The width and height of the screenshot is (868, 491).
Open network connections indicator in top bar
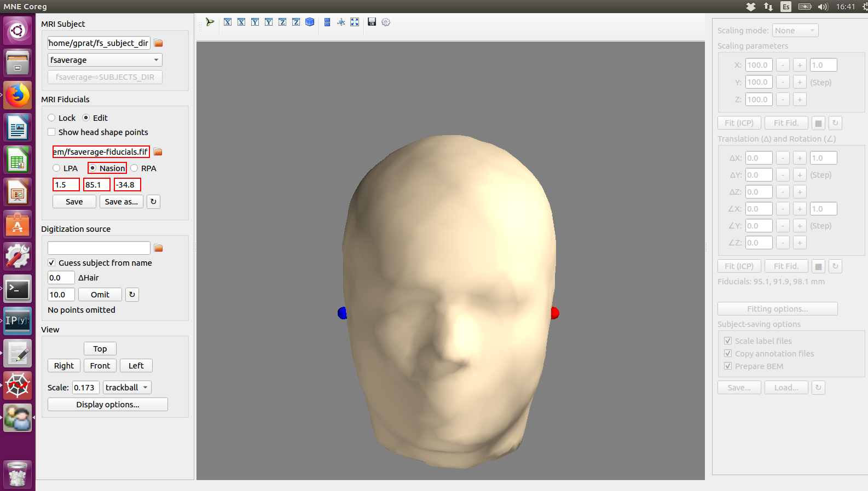tap(768, 7)
